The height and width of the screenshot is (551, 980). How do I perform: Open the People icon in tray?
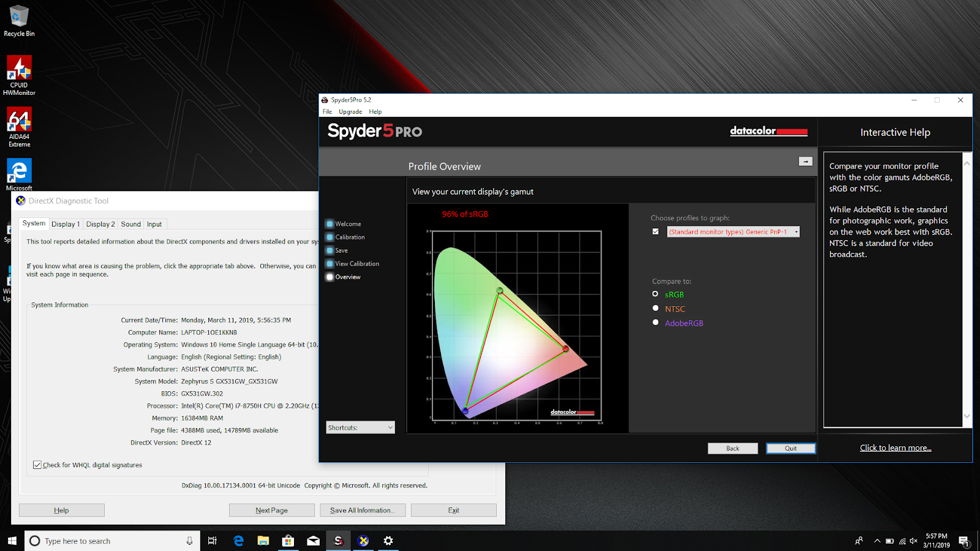point(859,541)
